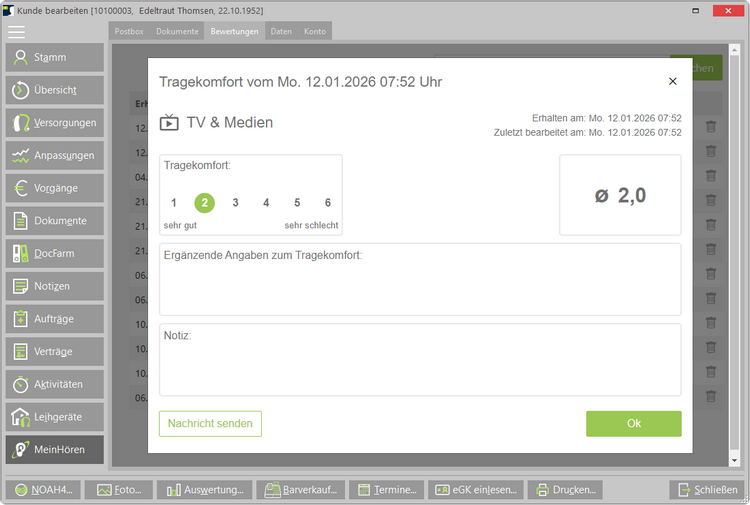The image size is (750, 505).
Task: Open Leihgeräte section
Action: point(55,417)
